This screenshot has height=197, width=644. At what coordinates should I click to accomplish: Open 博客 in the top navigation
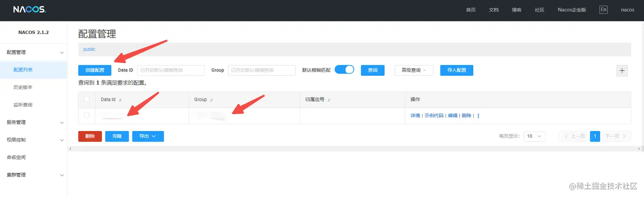[x=517, y=10]
